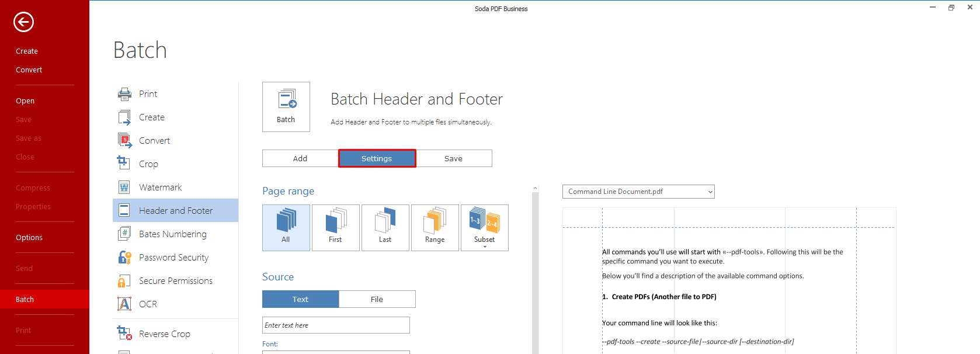Viewport: 980px width, 354px height.
Task: Open the Command Line Document.pdf dropdown
Action: [x=638, y=192]
